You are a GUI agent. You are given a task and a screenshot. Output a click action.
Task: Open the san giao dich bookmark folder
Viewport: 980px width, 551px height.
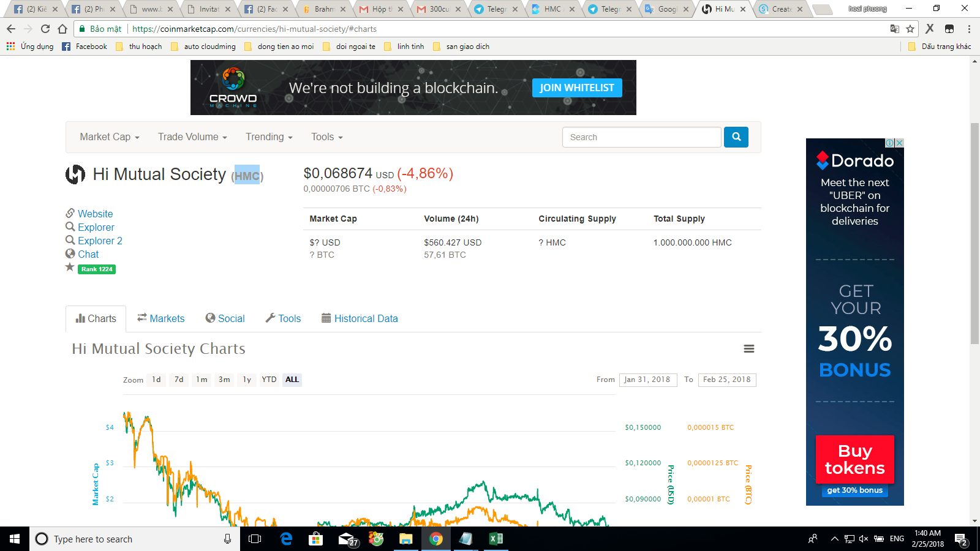[x=461, y=47]
